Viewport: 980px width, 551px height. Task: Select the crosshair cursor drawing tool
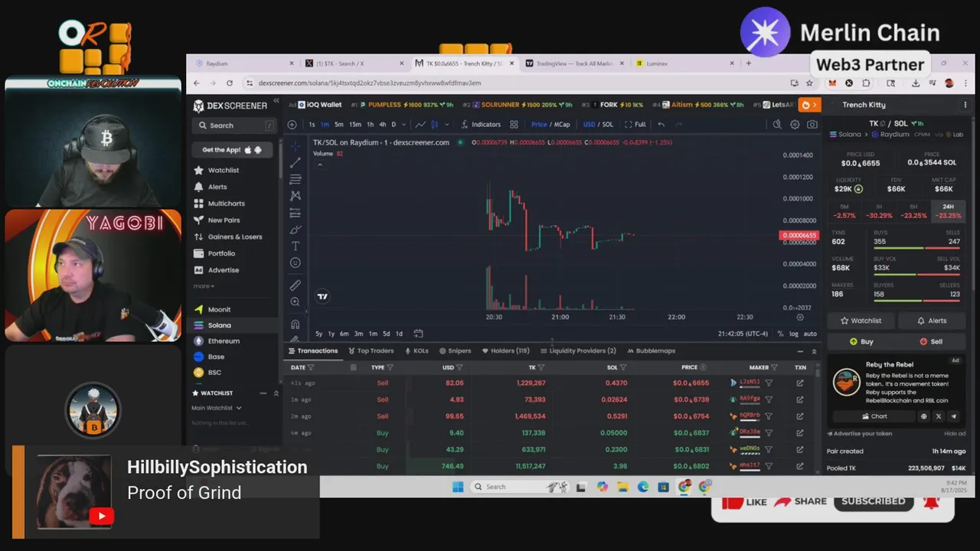(295, 145)
